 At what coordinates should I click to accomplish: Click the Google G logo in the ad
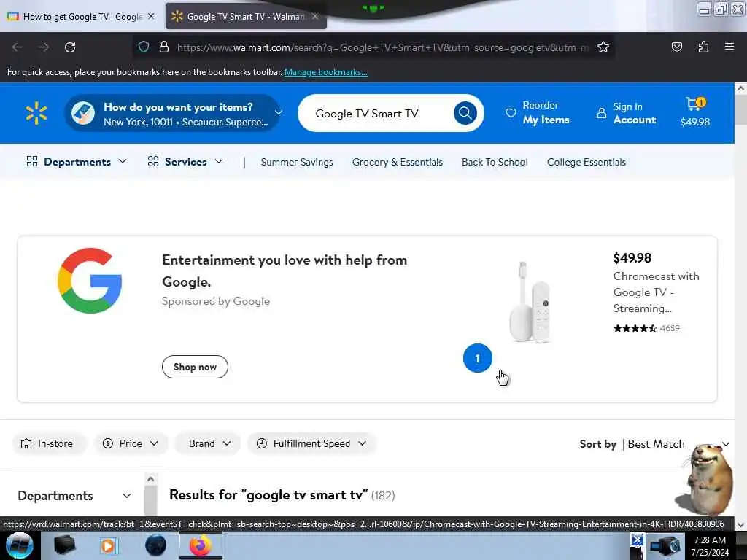click(x=90, y=281)
